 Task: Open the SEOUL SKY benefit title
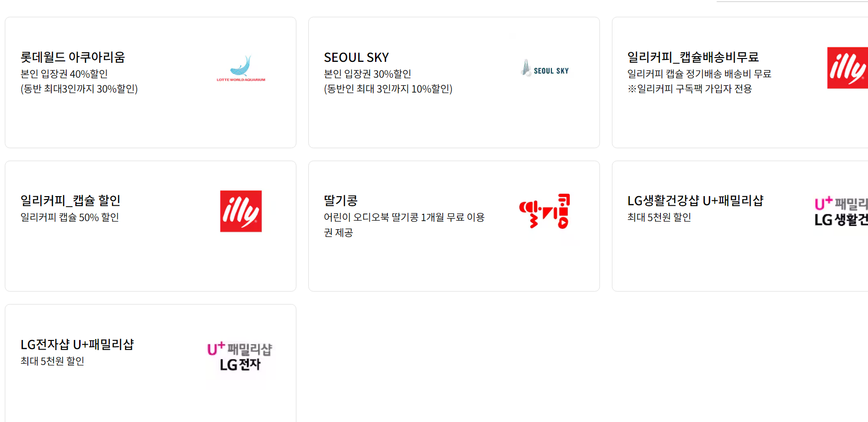coord(356,58)
